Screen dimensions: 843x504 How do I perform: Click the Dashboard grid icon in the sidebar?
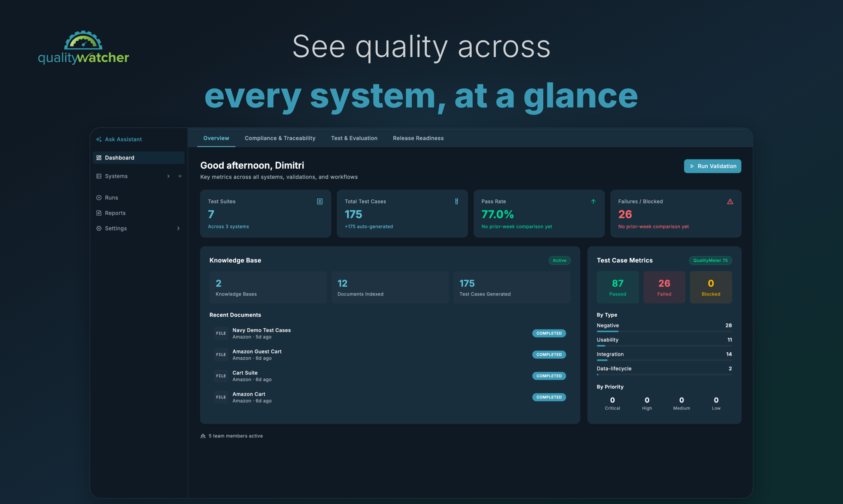pyautogui.click(x=99, y=157)
